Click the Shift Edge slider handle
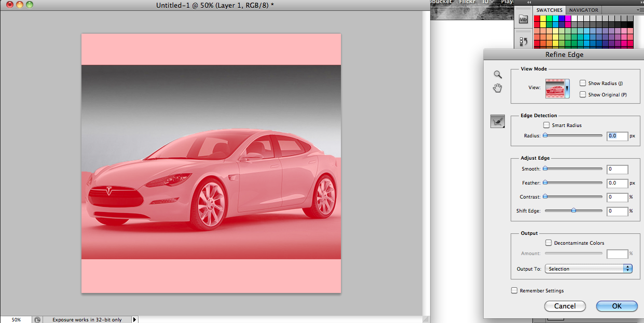Viewport: 644px width, 323px height. [x=573, y=210]
